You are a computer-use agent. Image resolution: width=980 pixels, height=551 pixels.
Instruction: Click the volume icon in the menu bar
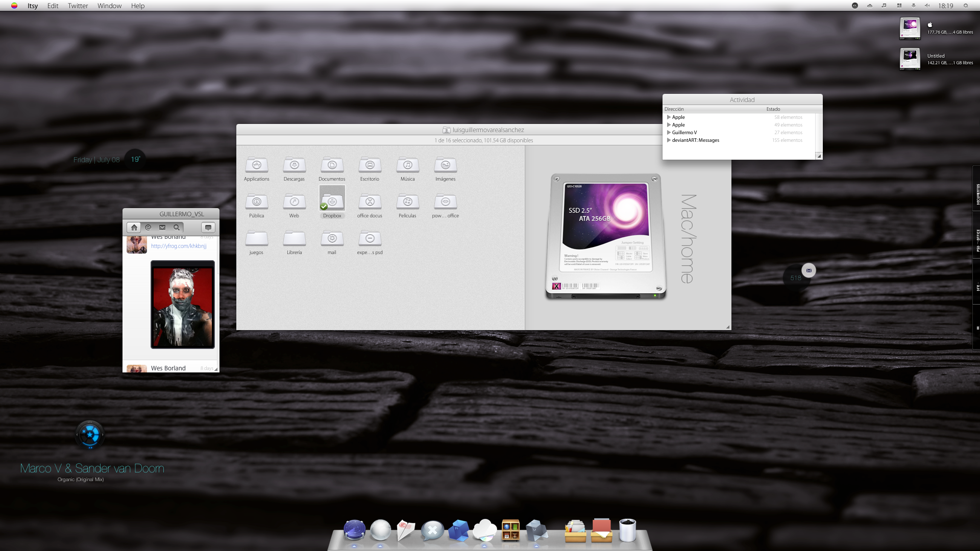(927, 6)
